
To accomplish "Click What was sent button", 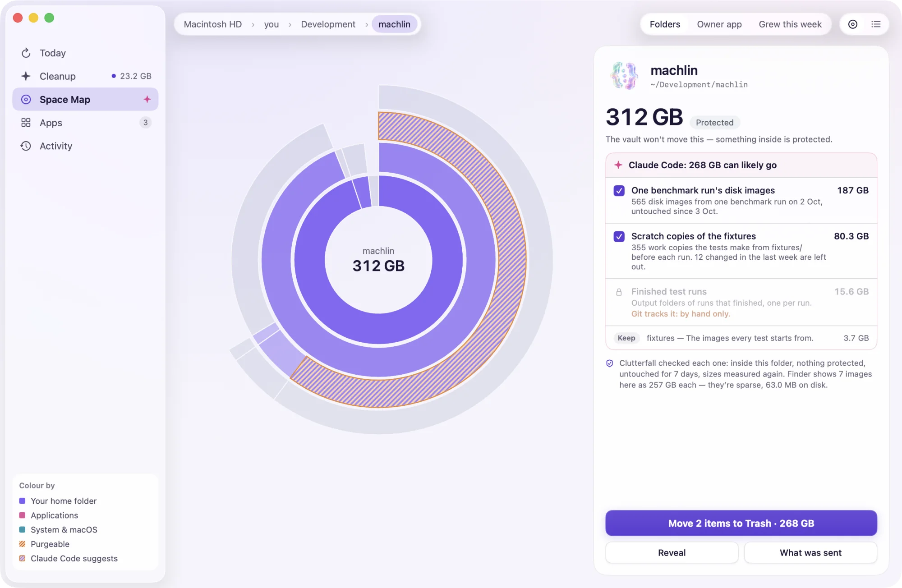I will point(810,553).
